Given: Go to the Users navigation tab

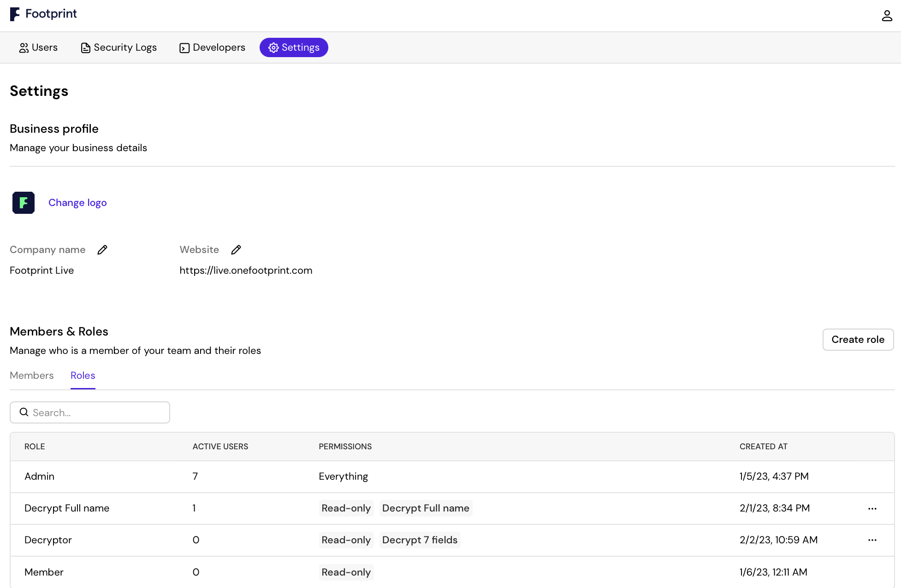Looking at the screenshot, I should click(38, 47).
